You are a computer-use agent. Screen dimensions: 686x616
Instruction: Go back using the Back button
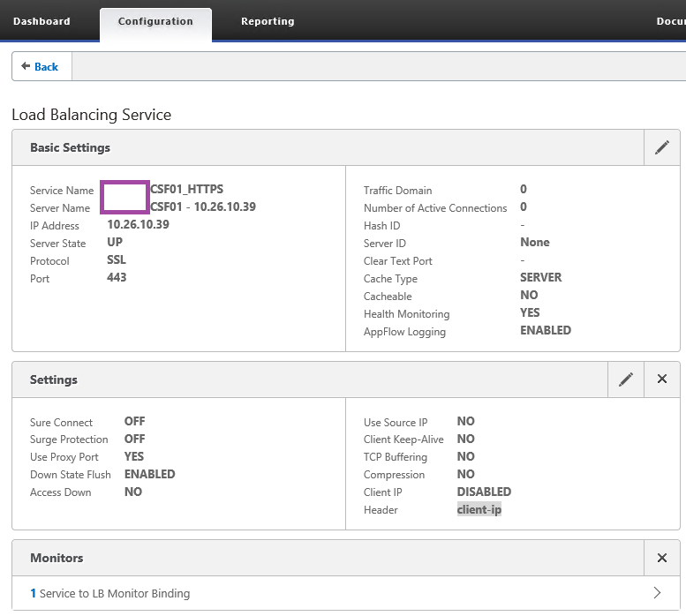click(41, 66)
